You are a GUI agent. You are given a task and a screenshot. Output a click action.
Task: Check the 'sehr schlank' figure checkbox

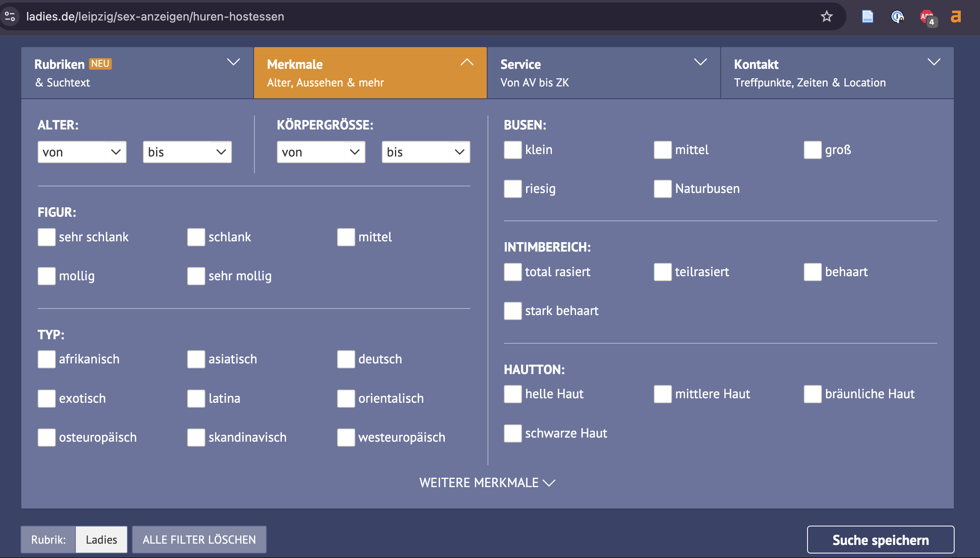[x=47, y=237]
